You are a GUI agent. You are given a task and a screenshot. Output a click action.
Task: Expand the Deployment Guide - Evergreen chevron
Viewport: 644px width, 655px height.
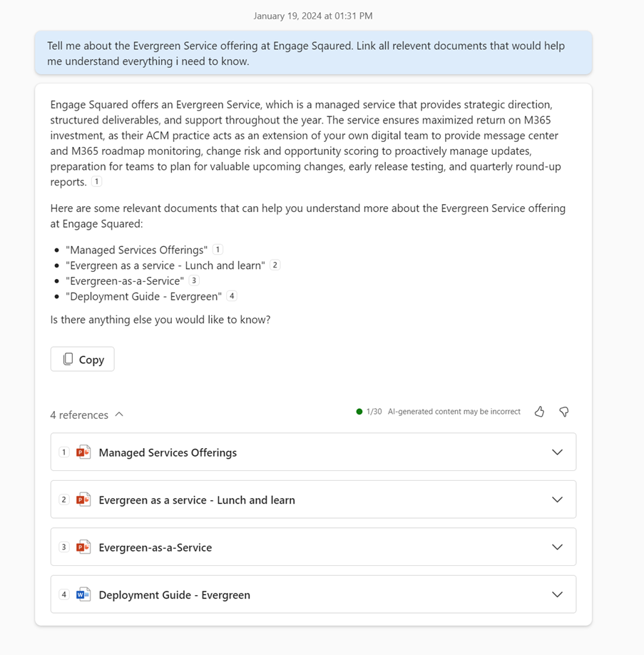pos(557,594)
